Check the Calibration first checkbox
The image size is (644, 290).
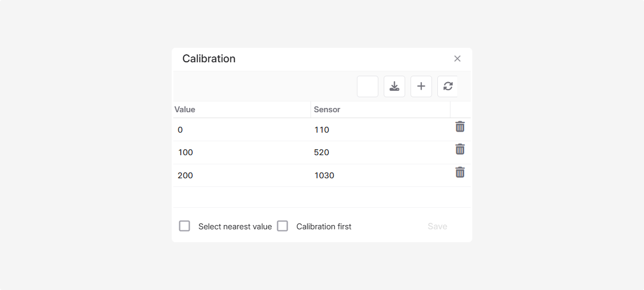pyautogui.click(x=282, y=226)
